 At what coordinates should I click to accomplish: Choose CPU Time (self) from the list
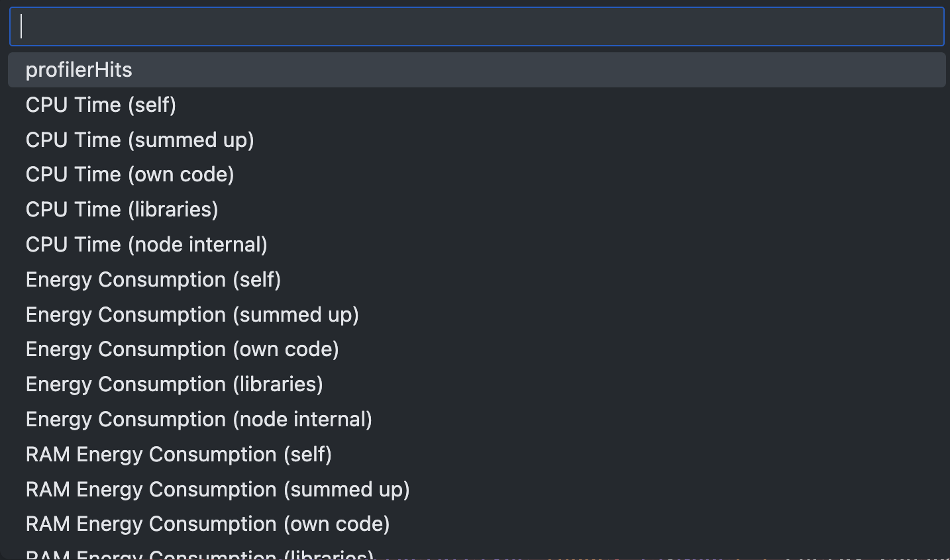(x=101, y=105)
